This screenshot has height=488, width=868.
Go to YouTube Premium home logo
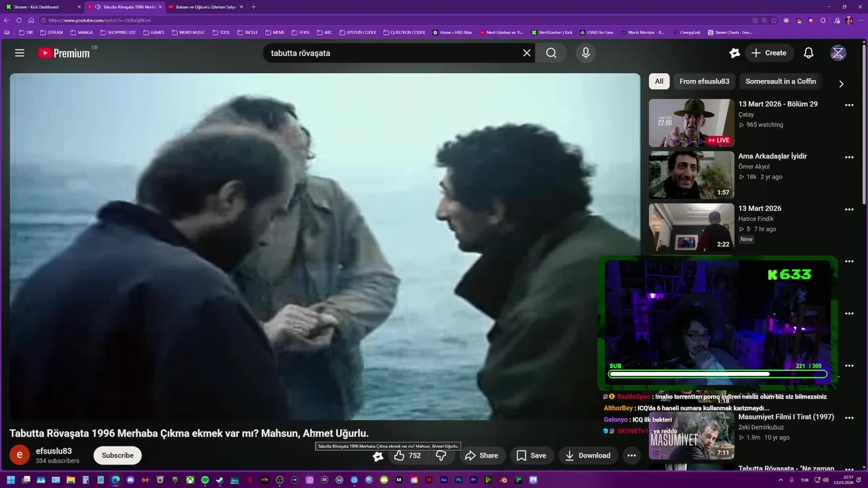click(64, 53)
